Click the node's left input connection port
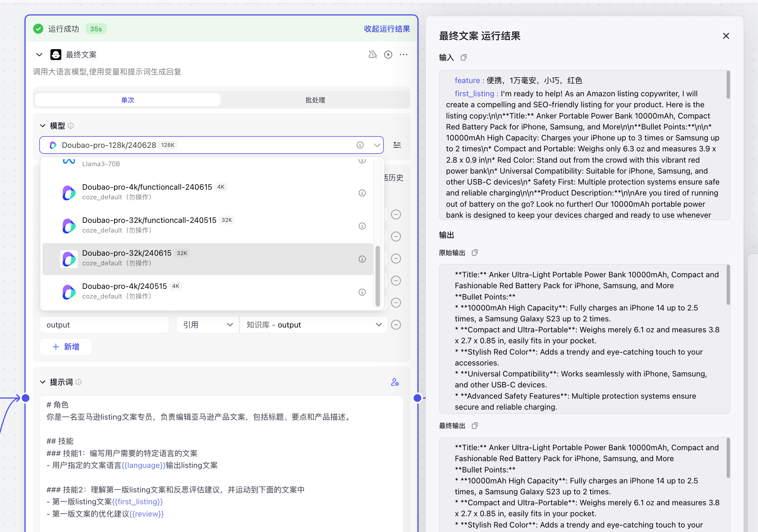758x532 pixels. pyautogui.click(x=26, y=398)
